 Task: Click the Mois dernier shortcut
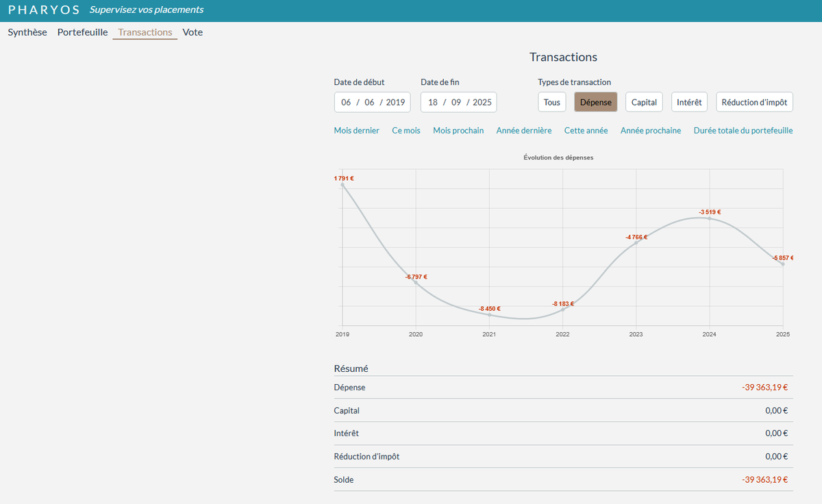[357, 130]
